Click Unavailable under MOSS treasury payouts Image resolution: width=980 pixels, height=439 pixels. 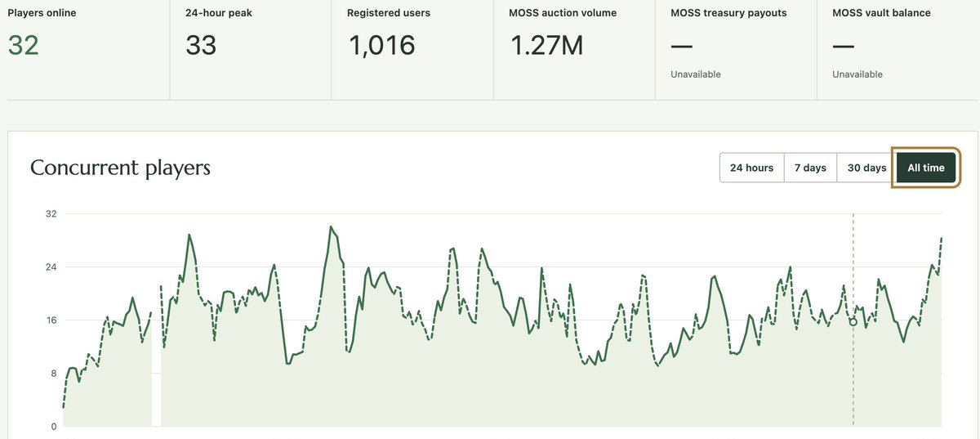tap(696, 74)
